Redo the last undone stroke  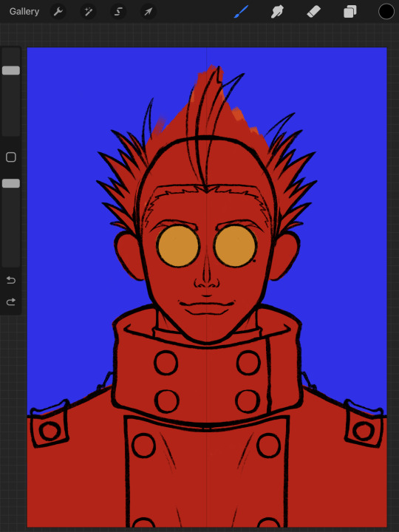11,301
